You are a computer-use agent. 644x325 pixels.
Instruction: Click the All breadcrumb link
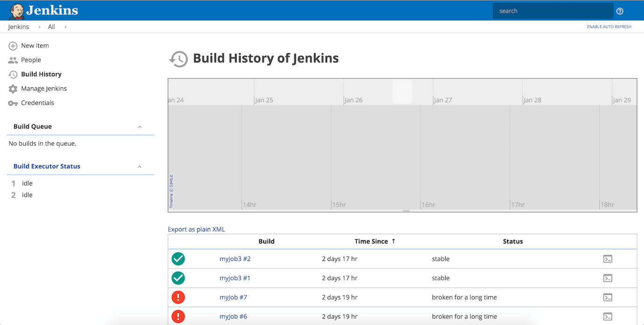51,27
